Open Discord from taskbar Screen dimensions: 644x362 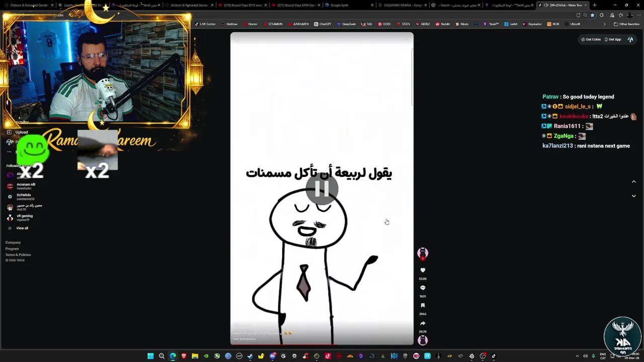coord(272,356)
